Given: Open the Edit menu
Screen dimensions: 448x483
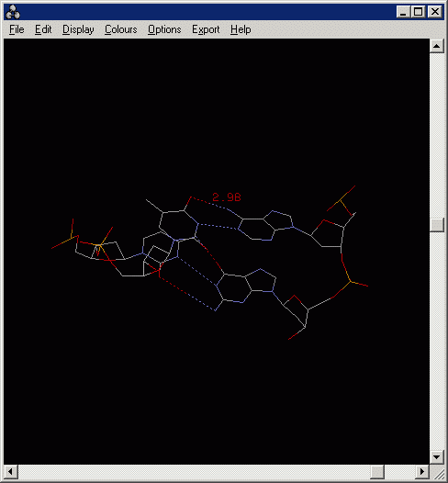Looking at the screenshot, I should [x=43, y=29].
